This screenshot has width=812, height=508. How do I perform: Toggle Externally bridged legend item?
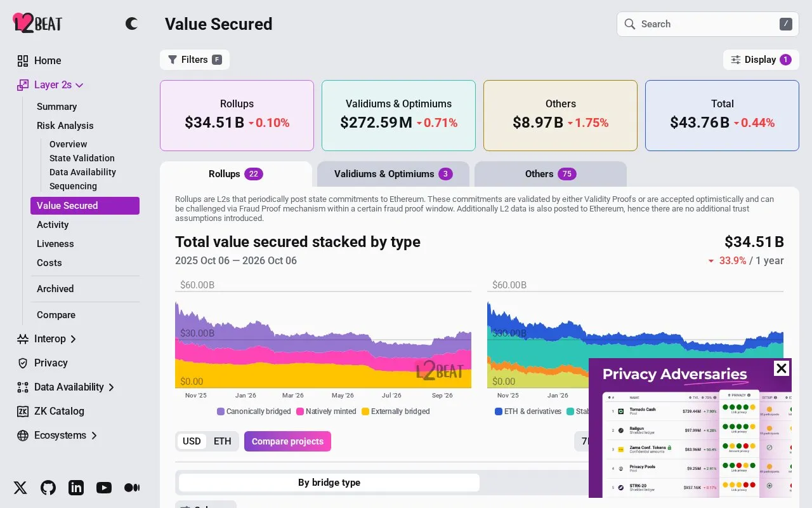coord(396,411)
